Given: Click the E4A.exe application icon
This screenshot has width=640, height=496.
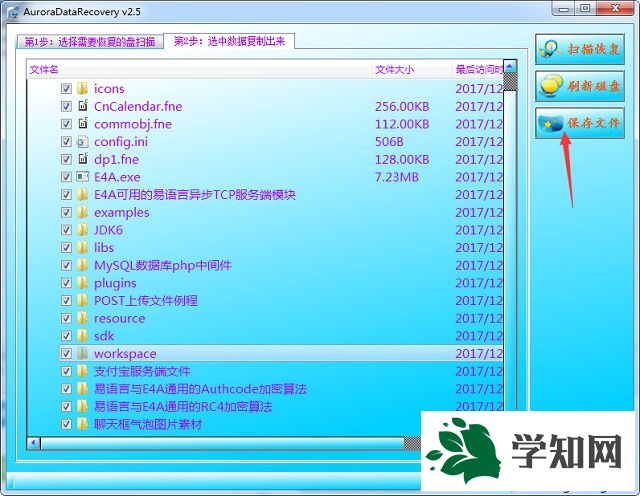Looking at the screenshot, I should tap(82, 177).
